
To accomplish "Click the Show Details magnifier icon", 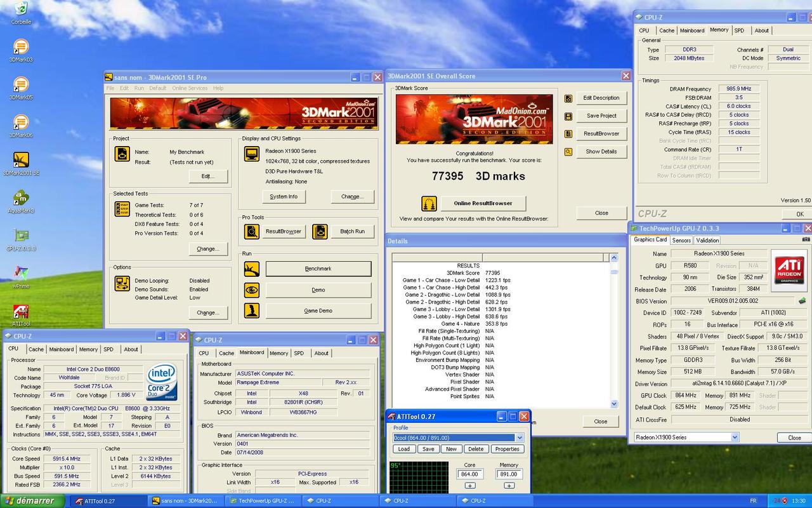I will click(x=568, y=152).
